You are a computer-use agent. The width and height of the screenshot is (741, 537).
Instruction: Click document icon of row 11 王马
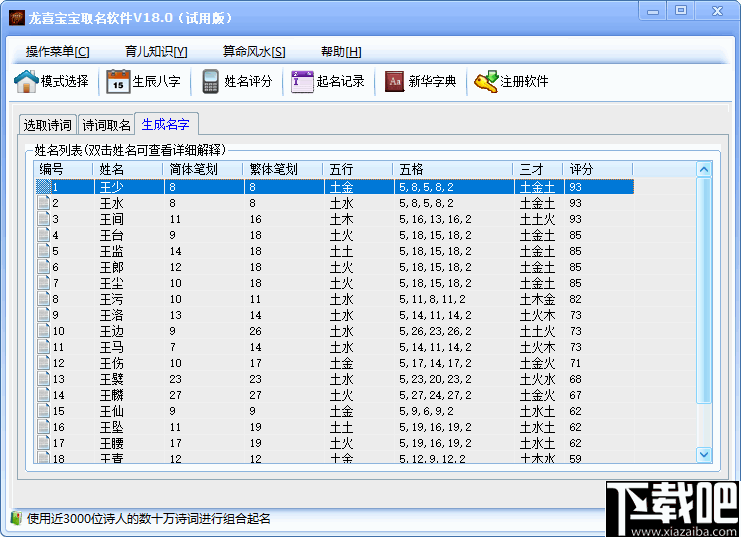(x=43, y=347)
